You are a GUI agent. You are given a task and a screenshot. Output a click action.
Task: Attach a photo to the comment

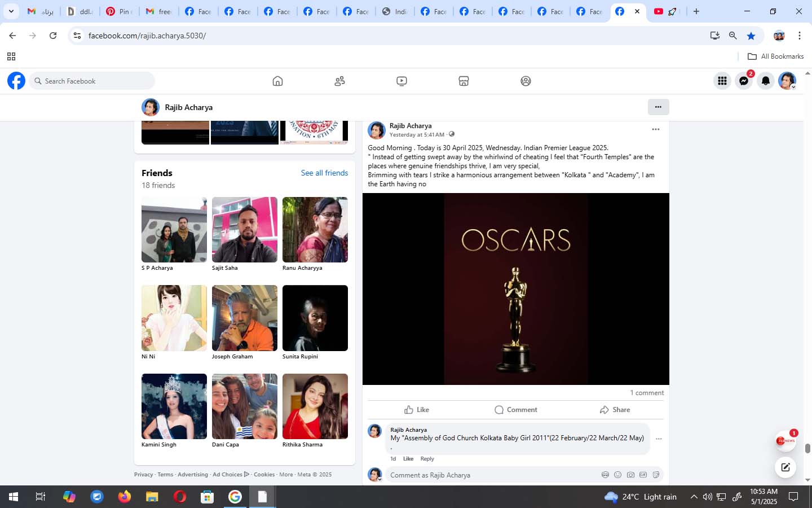[630, 475]
